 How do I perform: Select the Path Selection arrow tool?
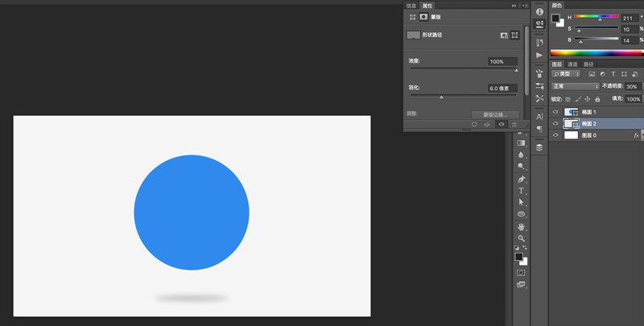click(521, 202)
